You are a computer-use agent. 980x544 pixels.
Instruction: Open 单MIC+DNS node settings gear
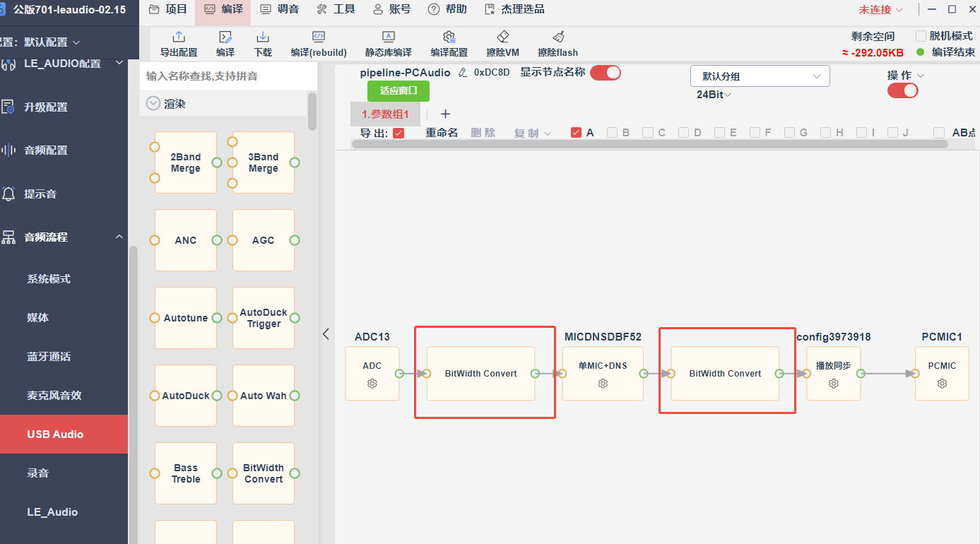(603, 384)
